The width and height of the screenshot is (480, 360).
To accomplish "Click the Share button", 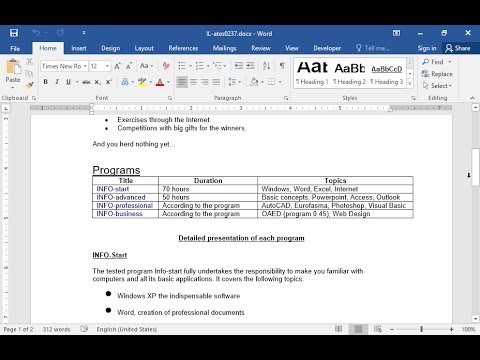I will [x=458, y=48].
